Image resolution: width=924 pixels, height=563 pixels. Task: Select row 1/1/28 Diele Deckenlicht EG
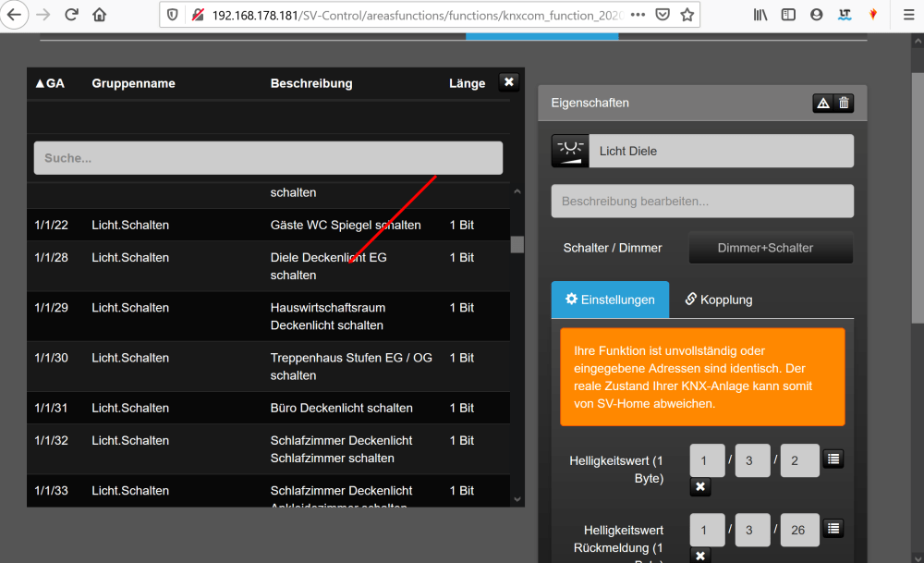(268, 266)
